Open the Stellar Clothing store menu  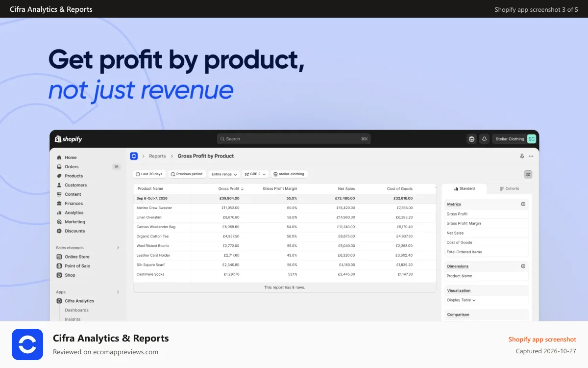[514, 139]
